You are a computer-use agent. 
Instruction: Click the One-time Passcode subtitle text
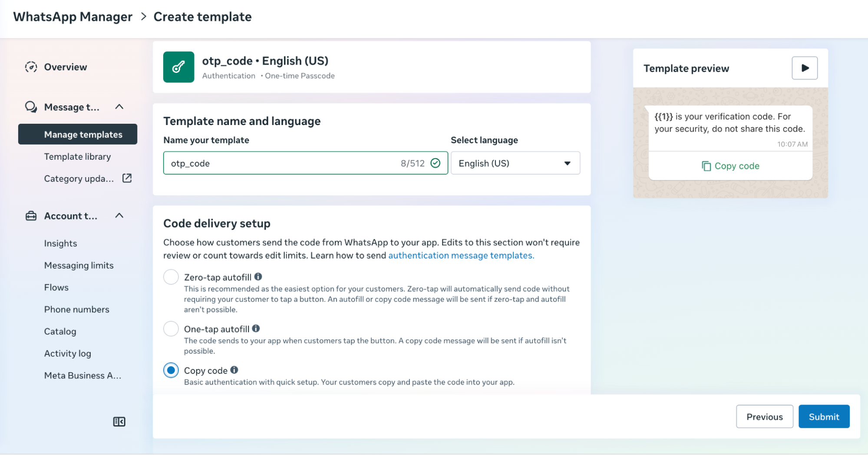coord(300,76)
